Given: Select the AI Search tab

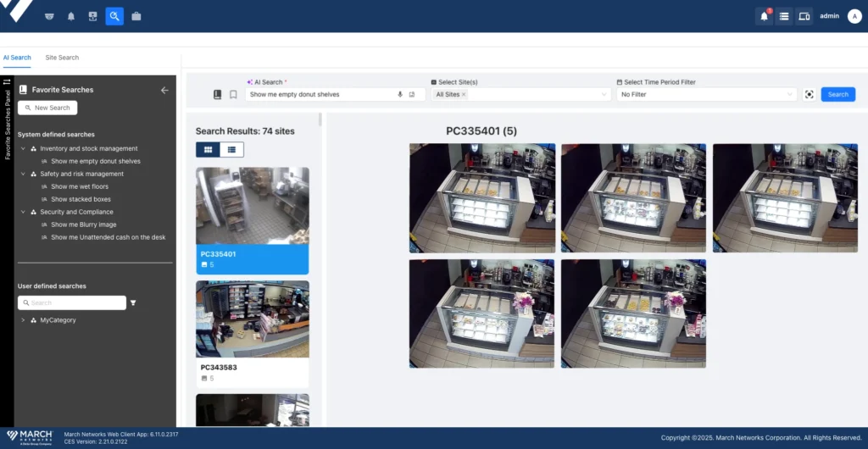Looking at the screenshot, I should click(17, 58).
